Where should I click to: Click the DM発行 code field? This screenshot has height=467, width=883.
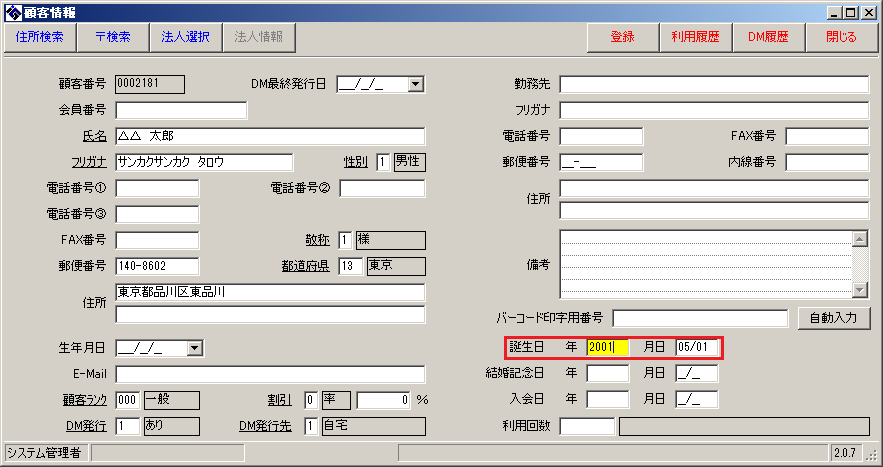[128, 426]
